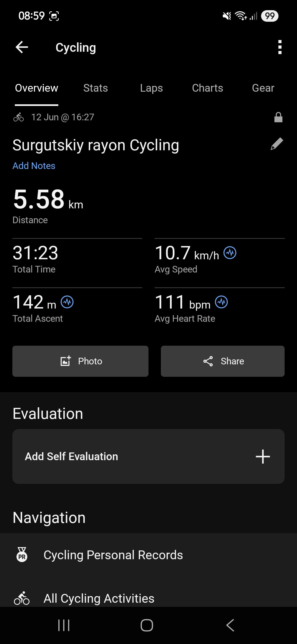The height and width of the screenshot is (644, 297).
Task: Click the Add Notes link
Action: [34, 166]
